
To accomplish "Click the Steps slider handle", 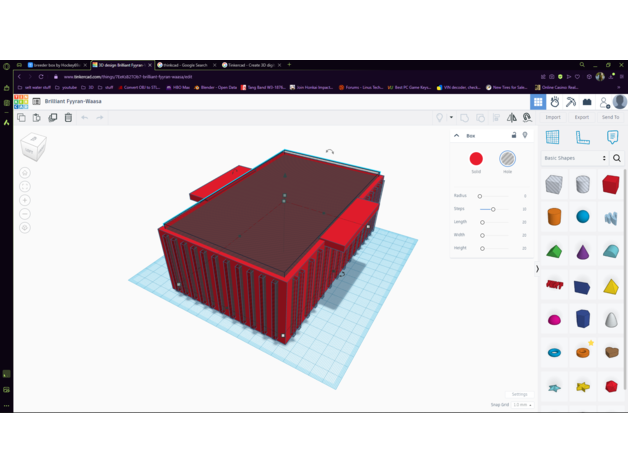I will click(x=493, y=209).
